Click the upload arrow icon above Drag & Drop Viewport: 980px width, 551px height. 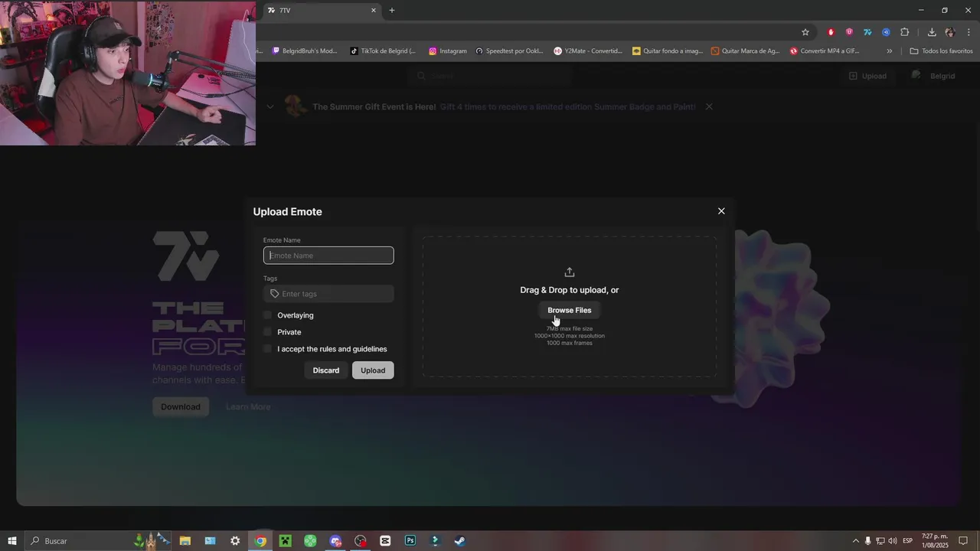pyautogui.click(x=569, y=272)
